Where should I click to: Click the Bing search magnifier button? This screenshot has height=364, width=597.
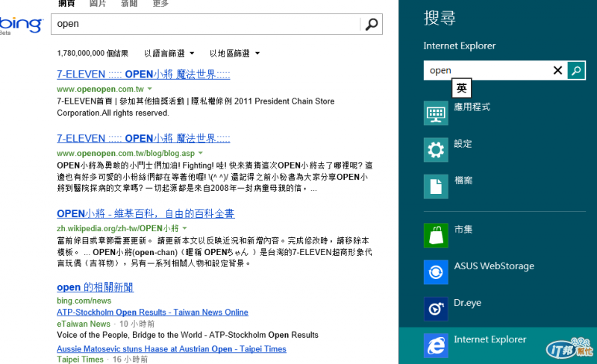click(371, 25)
